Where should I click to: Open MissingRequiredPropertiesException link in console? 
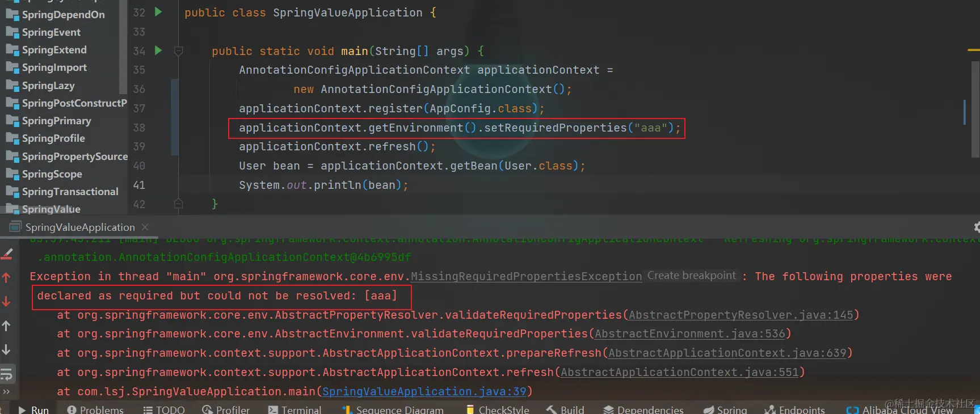[x=526, y=276]
